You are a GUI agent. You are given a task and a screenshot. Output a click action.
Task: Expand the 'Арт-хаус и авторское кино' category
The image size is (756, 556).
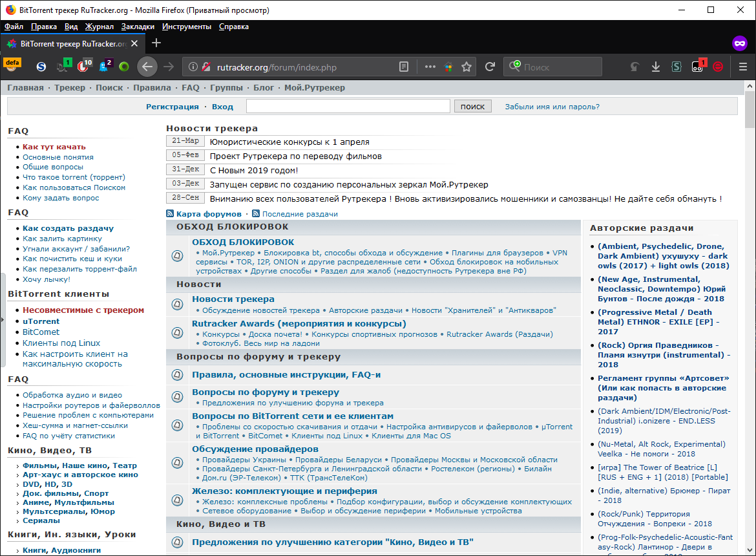80,475
